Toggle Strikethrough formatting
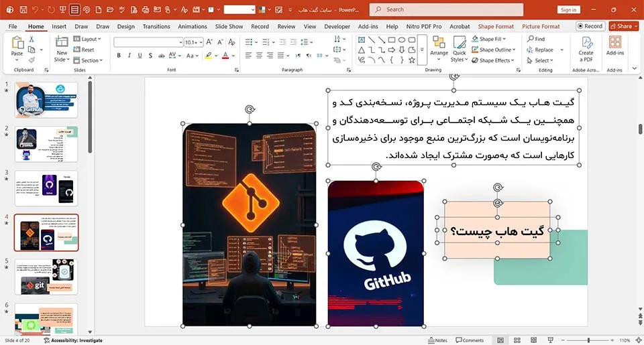Screen dimensions: 644x345 162,56
